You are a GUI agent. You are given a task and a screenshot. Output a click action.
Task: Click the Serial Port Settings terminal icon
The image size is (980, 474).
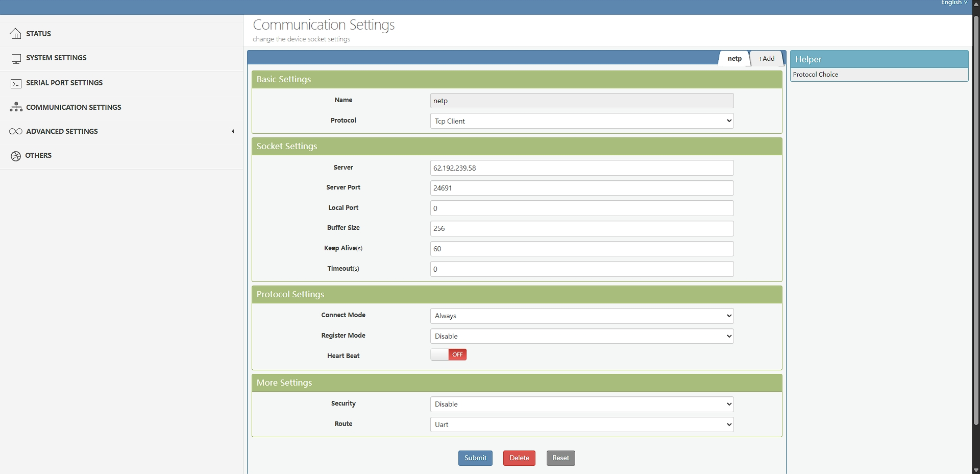[16, 83]
